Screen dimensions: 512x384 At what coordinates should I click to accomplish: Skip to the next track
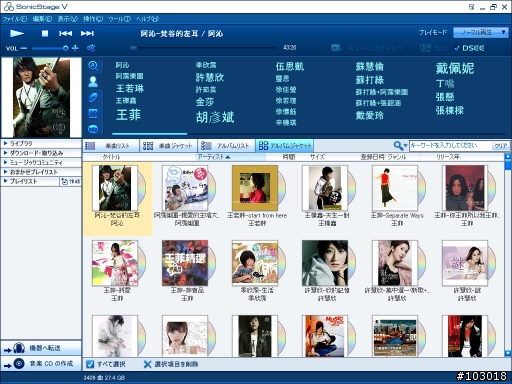(x=87, y=33)
